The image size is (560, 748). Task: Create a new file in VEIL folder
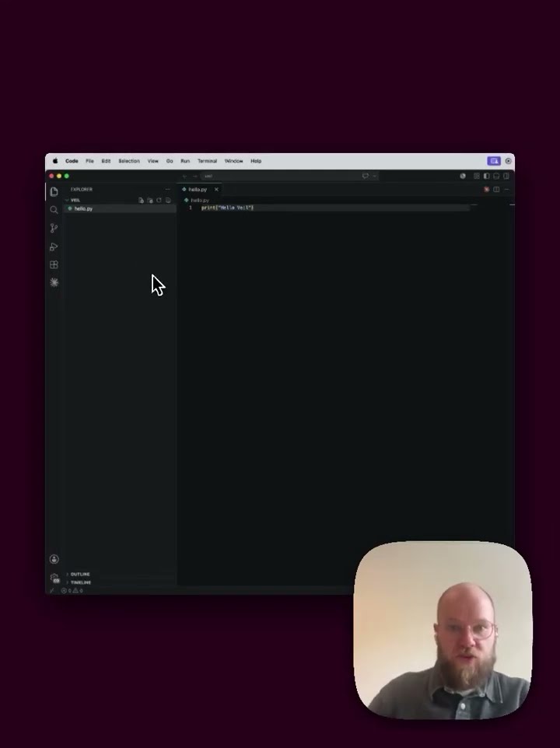141,201
